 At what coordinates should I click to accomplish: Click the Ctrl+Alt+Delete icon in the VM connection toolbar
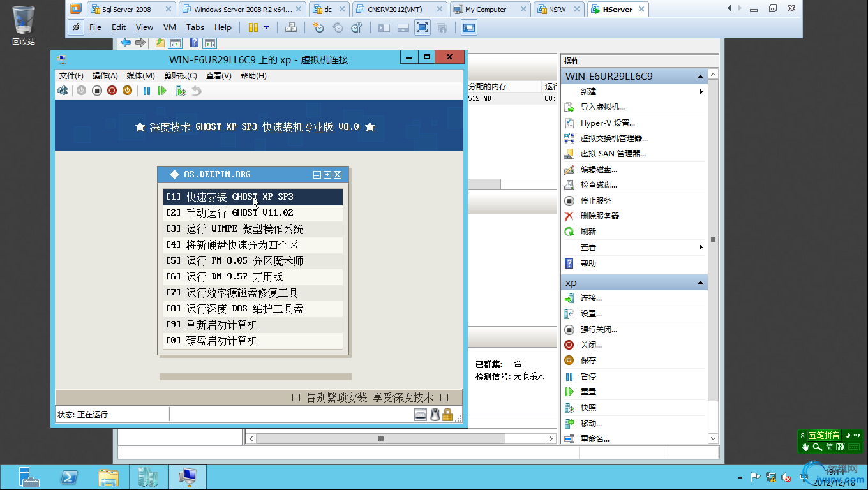point(63,91)
